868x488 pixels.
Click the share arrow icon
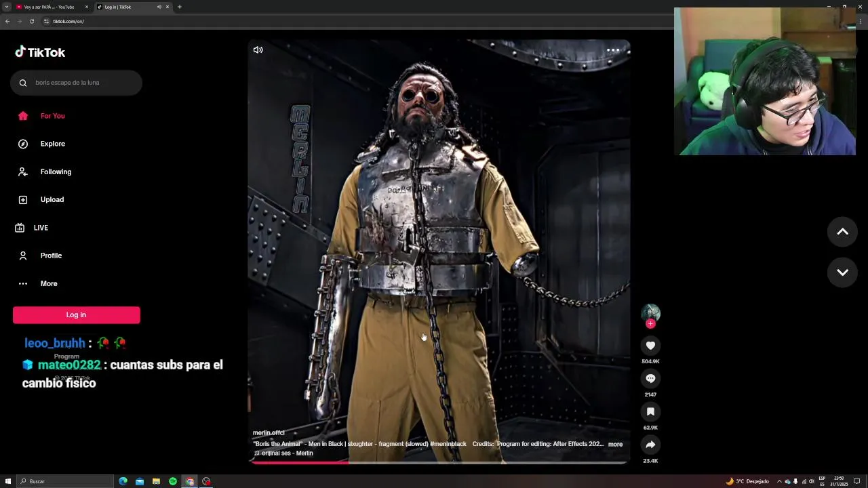click(650, 445)
